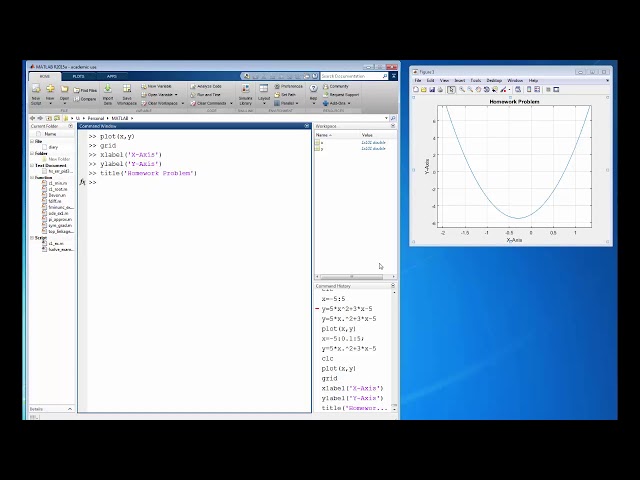Click the Simulink Library icon

pos(246,88)
